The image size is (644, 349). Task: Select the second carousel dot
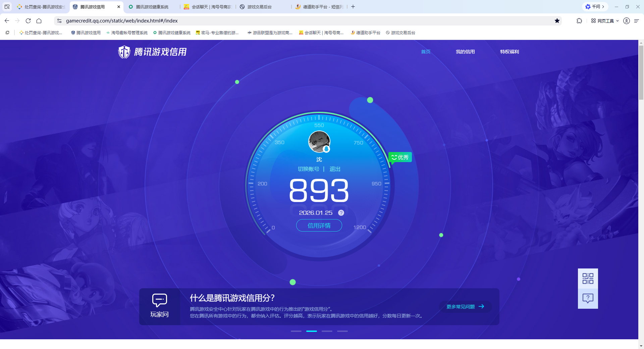pyautogui.click(x=311, y=331)
